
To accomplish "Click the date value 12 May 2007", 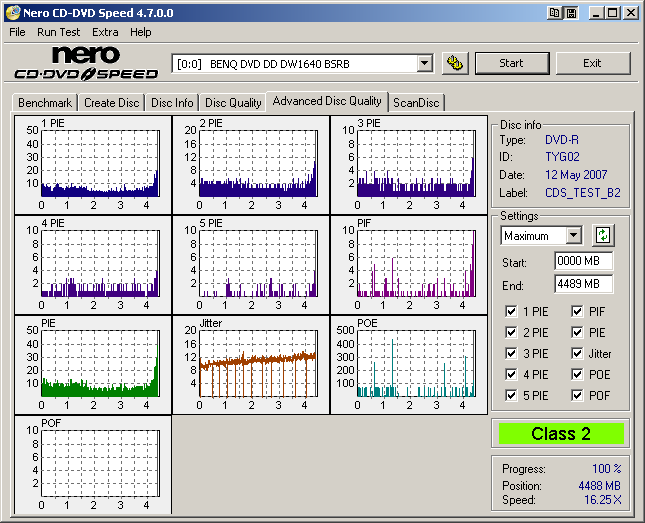I will coord(576,175).
